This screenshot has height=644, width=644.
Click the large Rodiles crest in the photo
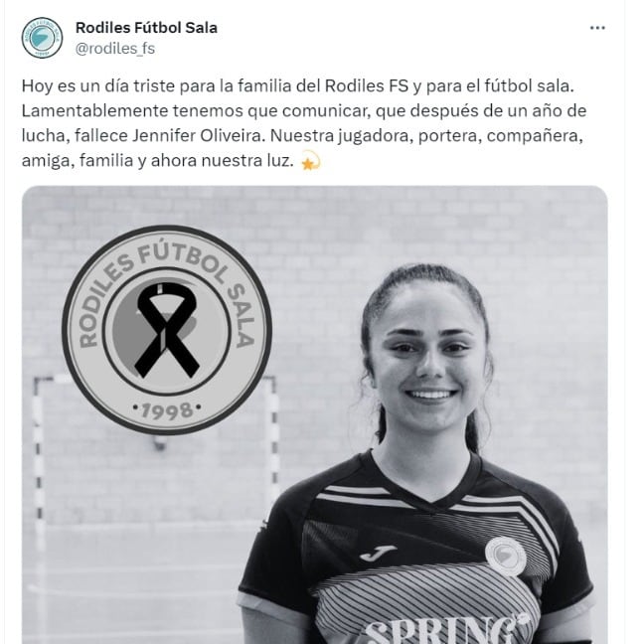tap(167, 330)
